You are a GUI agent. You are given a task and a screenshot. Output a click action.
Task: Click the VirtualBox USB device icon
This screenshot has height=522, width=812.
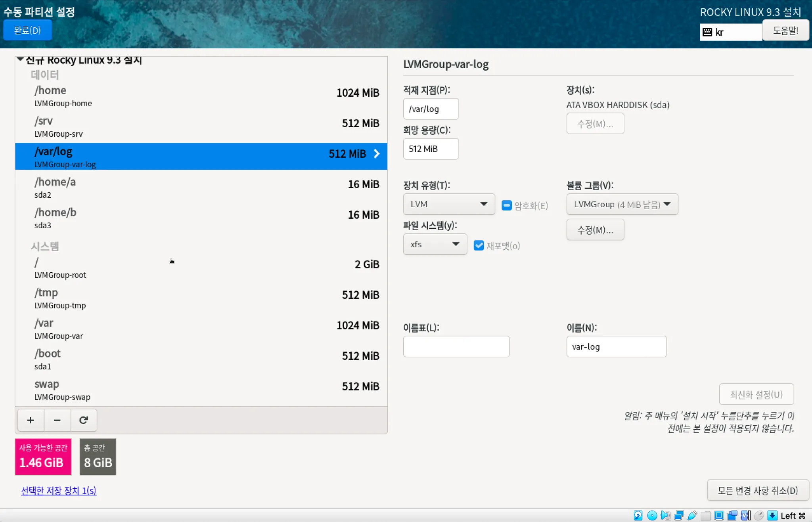(x=692, y=515)
